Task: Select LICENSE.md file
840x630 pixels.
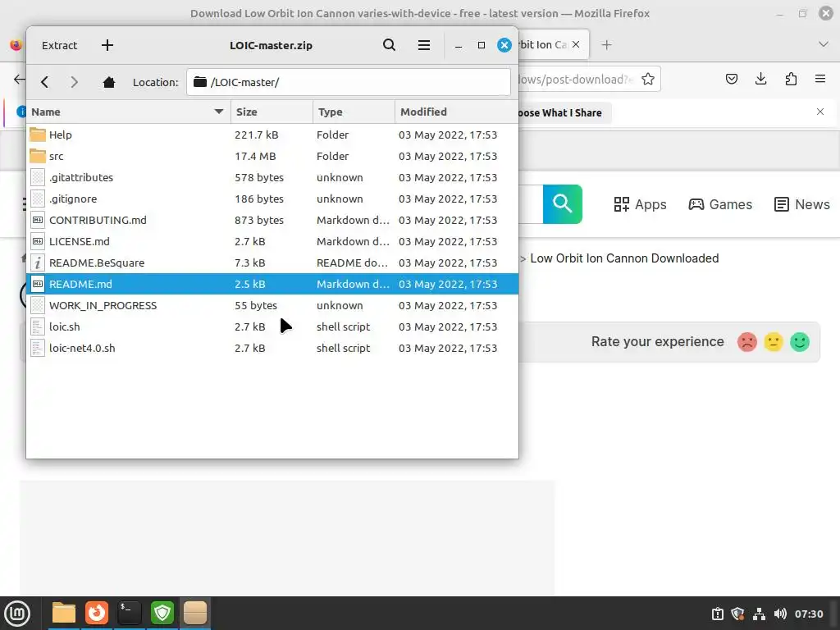Action: pyautogui.click(x=272, y=242)
